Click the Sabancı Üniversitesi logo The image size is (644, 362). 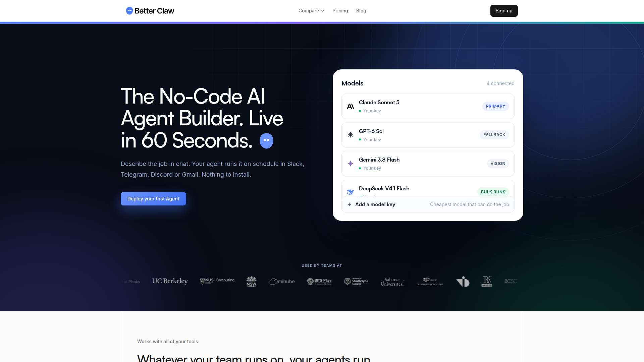[392, 282]
